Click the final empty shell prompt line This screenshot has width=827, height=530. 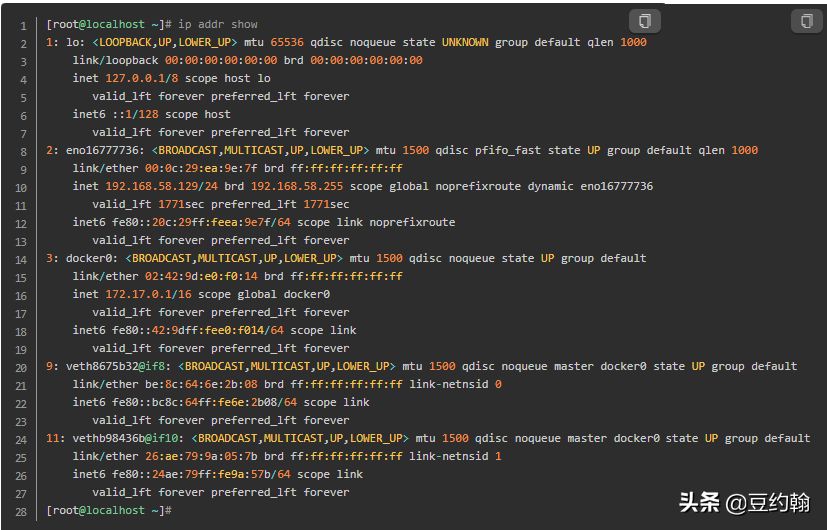pyautogui.click(x=109, y=510)
